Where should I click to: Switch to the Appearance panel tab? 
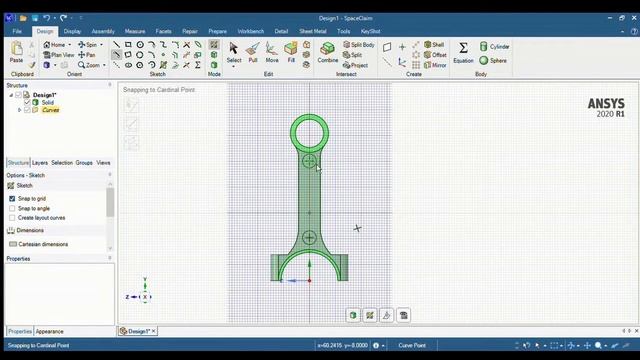[49, 331]
